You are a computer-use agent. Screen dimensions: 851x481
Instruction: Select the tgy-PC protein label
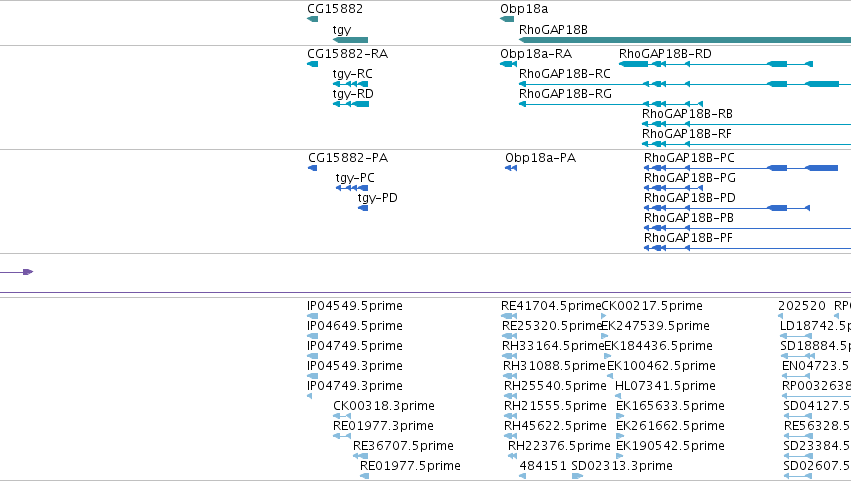[x=355, y=178]
